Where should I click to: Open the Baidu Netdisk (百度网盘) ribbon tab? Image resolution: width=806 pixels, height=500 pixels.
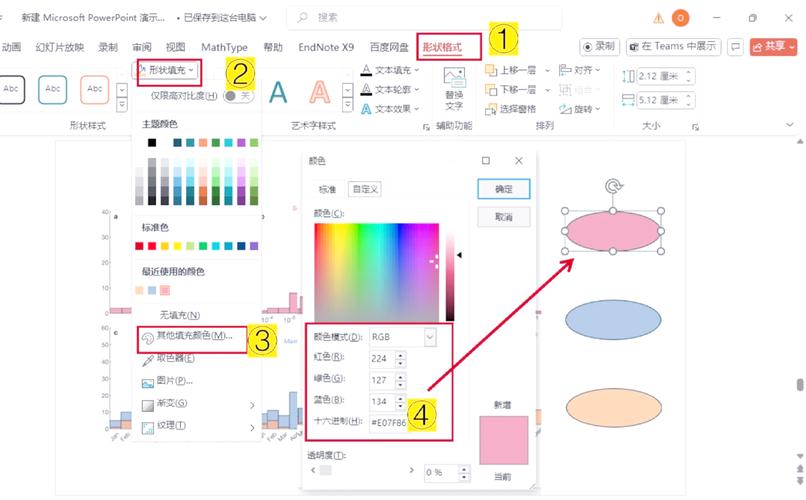pos(389,47)
